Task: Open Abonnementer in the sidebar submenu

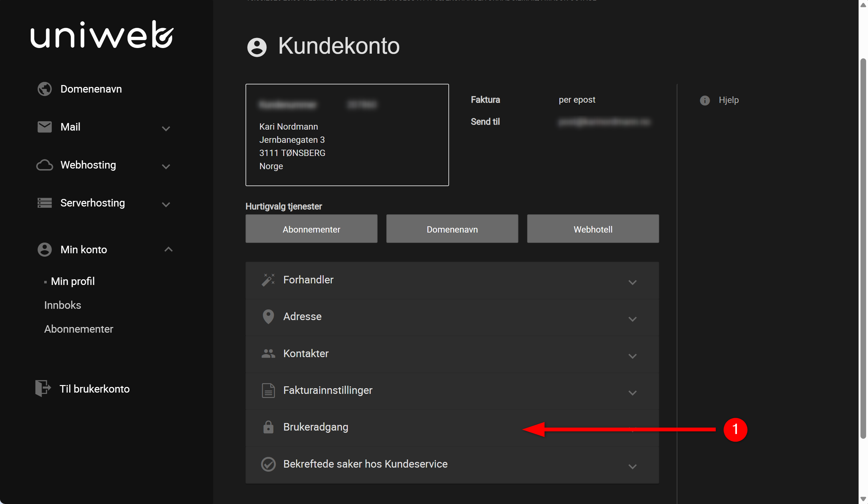Action: (78, 329)
